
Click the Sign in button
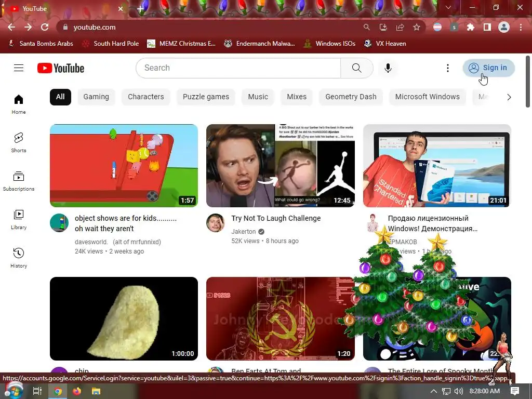click(488, 68)
